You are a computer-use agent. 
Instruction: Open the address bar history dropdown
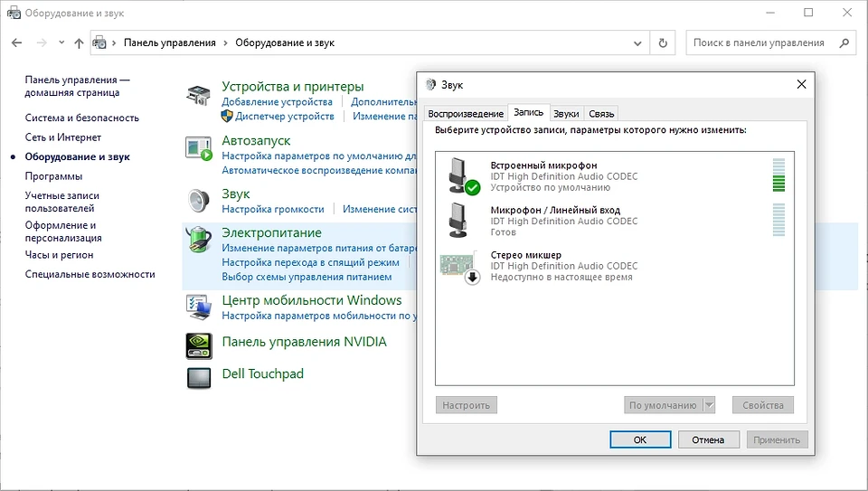pyautogui.click(x=638, y=42)
